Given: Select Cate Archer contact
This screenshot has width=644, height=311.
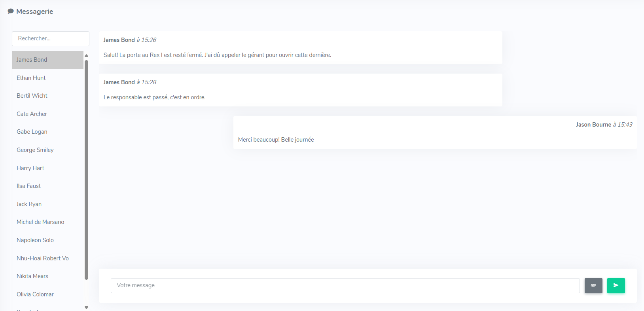Looking at the screenshot, I should 32,114.
